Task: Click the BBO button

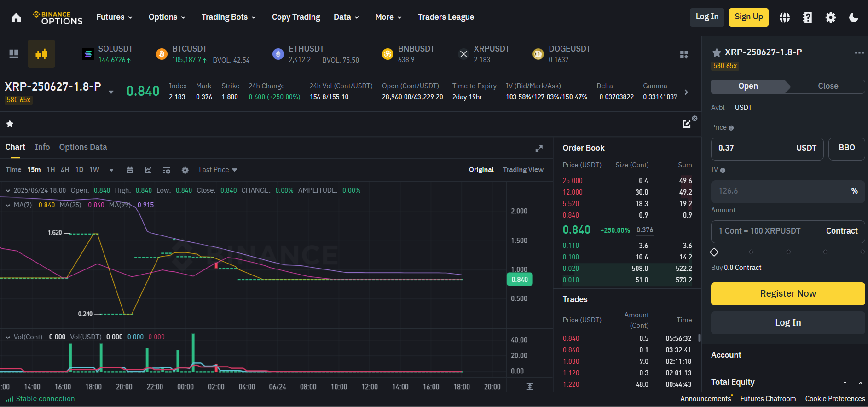Action: coord(847,148)
